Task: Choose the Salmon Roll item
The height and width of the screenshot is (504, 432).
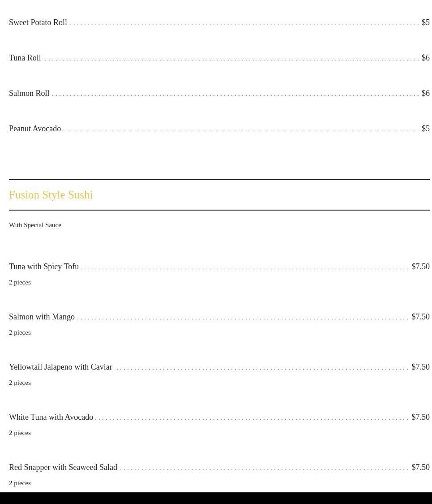Action: pyautogui.click(x=29, y=93)
